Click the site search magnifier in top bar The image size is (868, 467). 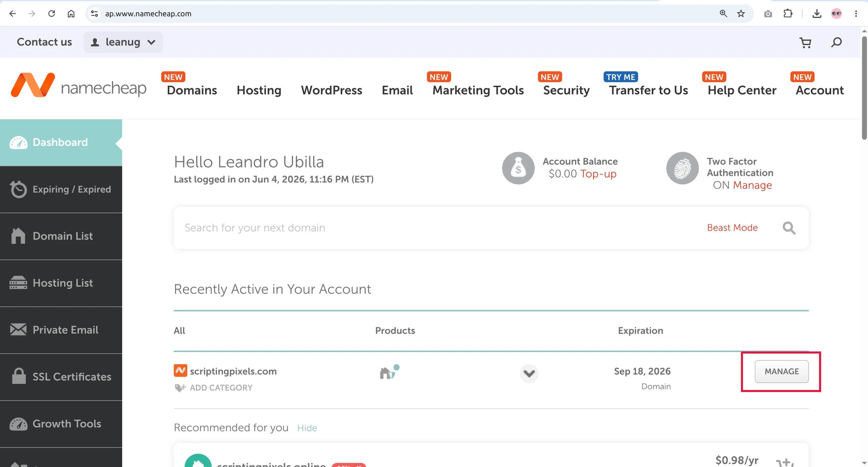[x=836, y=42]
